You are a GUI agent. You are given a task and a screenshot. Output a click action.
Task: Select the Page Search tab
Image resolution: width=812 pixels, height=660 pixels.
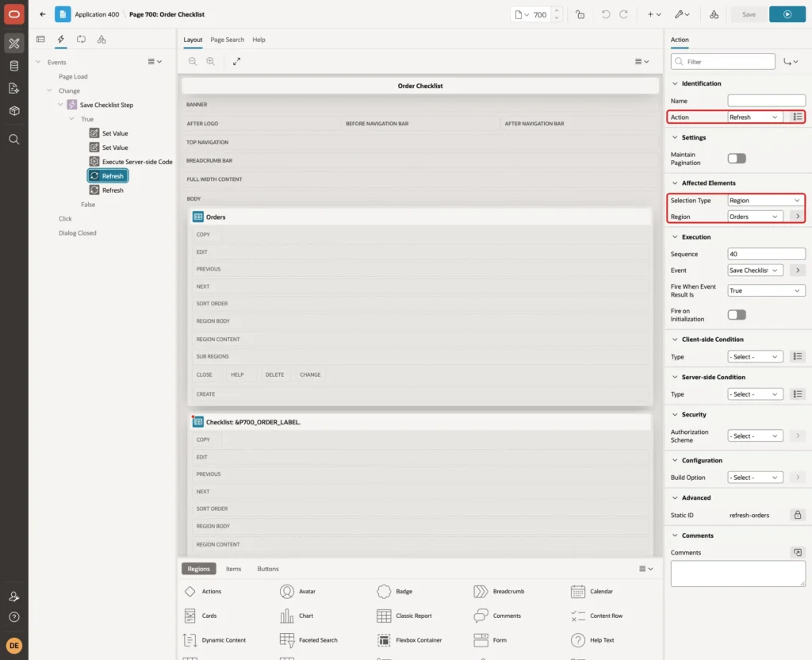pyautogui.click(x=227, y=40)
